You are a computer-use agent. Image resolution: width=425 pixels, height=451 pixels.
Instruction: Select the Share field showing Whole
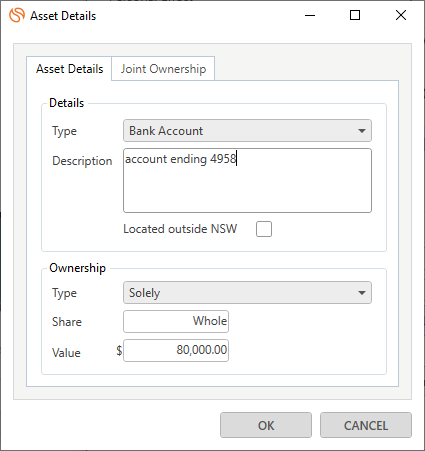click(176, 321)
